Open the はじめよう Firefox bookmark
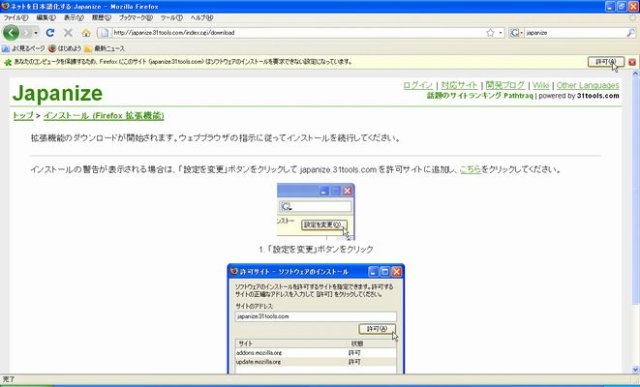 65,49
